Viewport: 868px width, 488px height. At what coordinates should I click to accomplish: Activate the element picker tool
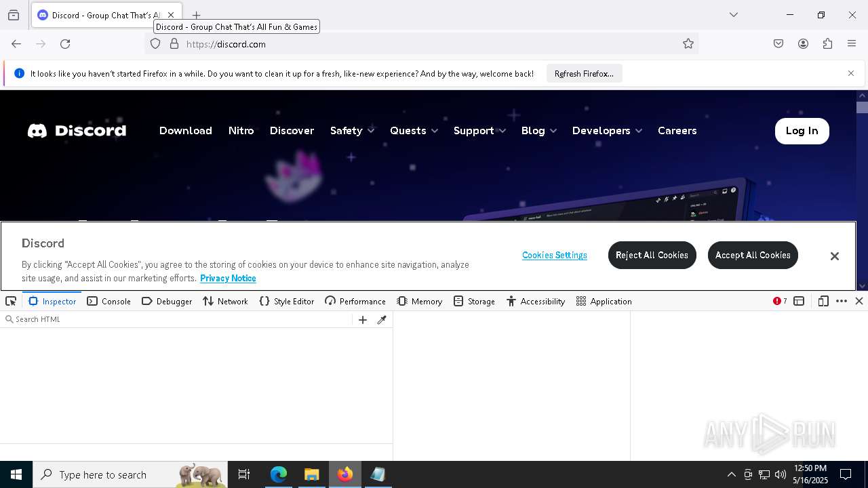point(11,302)
